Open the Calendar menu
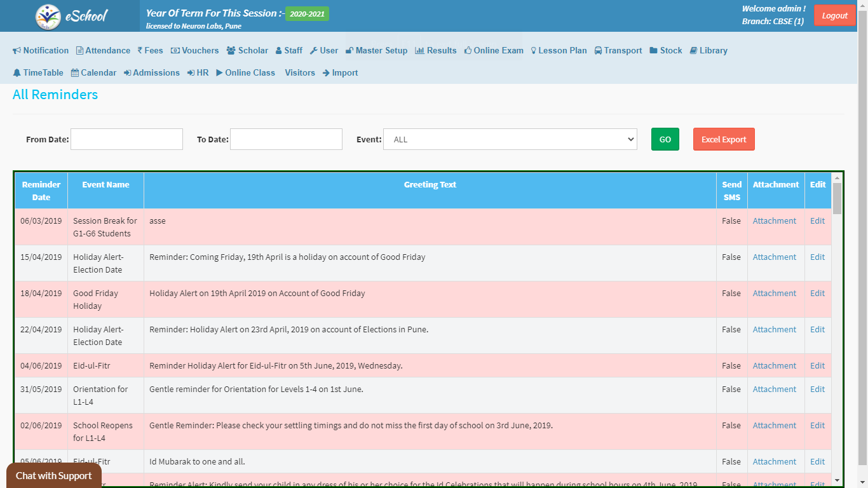The height and width of the screenshot is (488, 868). [93, 73]
